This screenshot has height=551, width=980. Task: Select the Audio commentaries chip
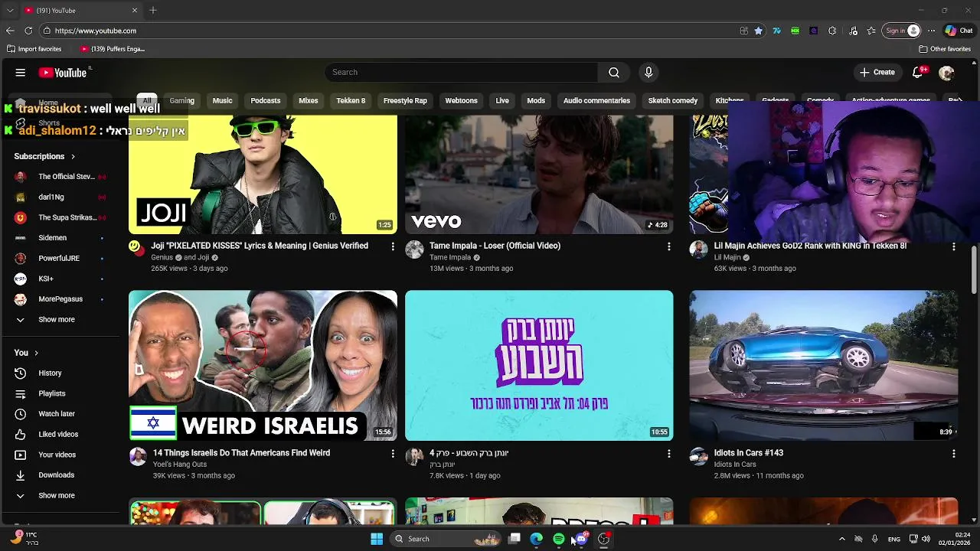click(x=596, y=100)
